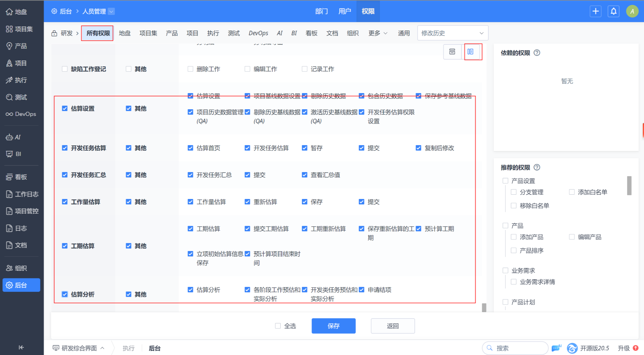
Task: Select the DevOps permission tab
Action: coord(258,33)
